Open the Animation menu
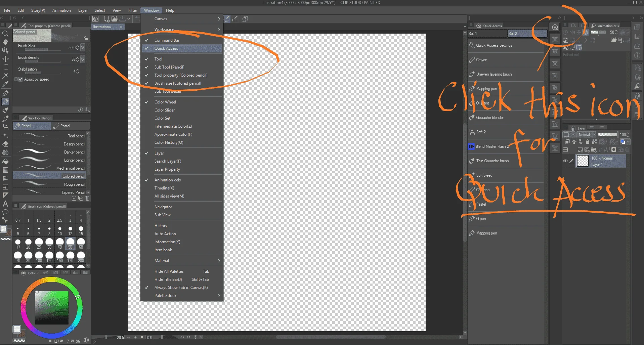644x345 pixels. pyautogui.click(x=61, y=10)
